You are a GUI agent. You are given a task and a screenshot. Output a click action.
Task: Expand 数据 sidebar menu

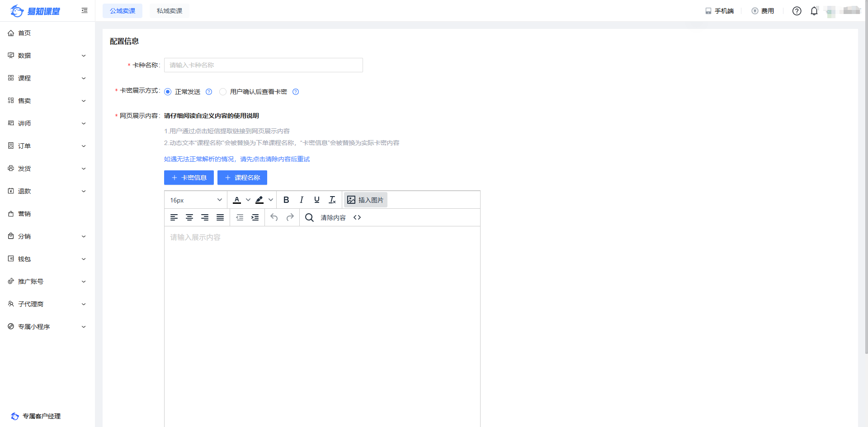point(47,56)
